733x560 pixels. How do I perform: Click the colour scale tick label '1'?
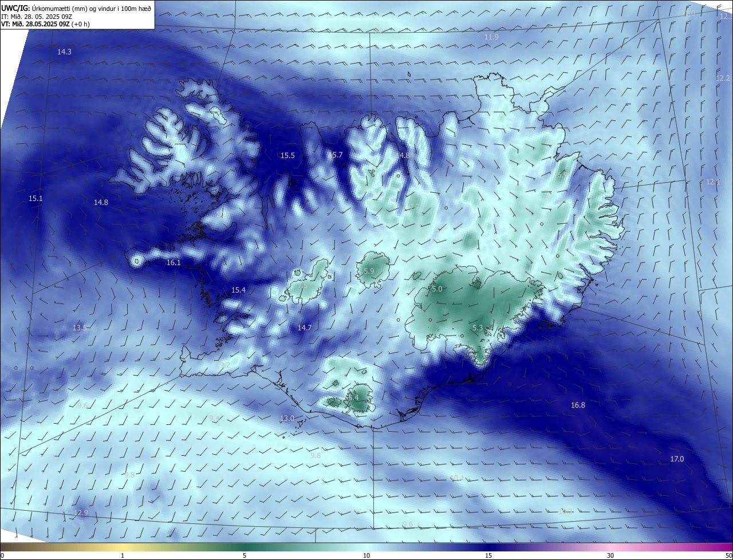click(x=123, y=555)
